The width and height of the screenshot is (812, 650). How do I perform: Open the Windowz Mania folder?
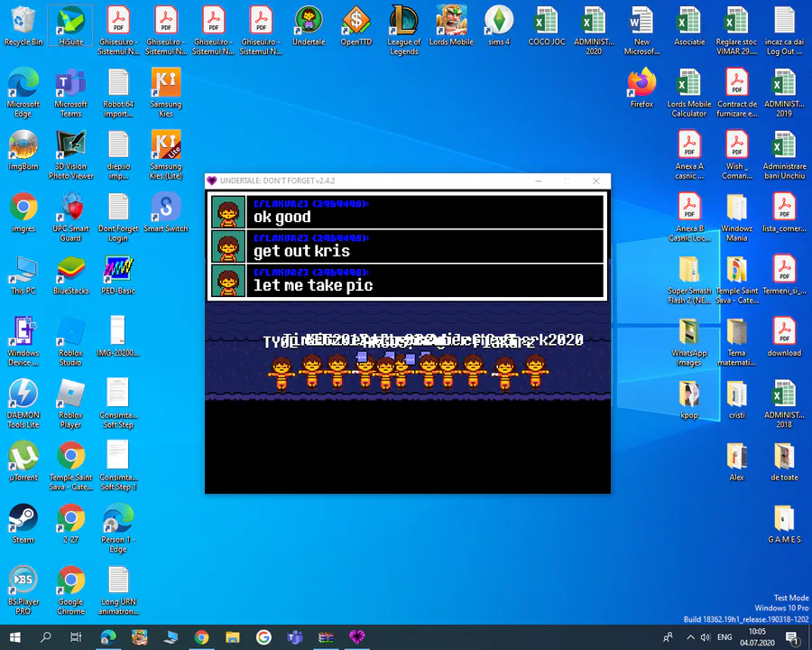(737, 217)
